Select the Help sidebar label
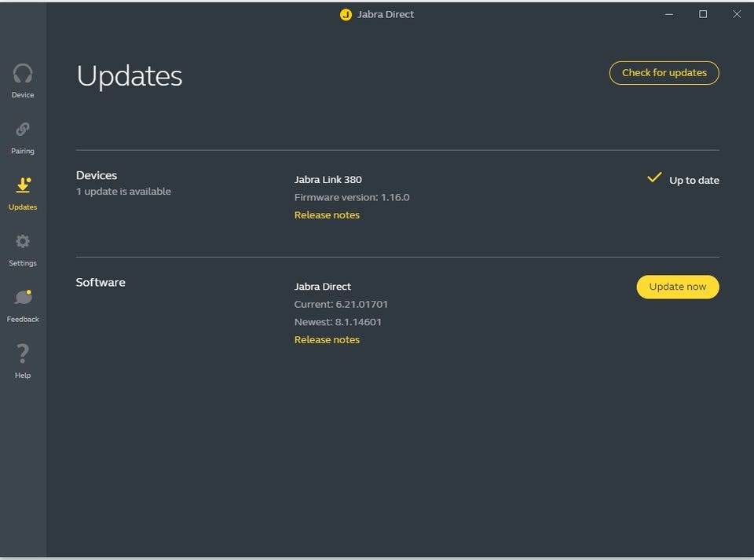The image size is (754, 560). click(23, 375)
